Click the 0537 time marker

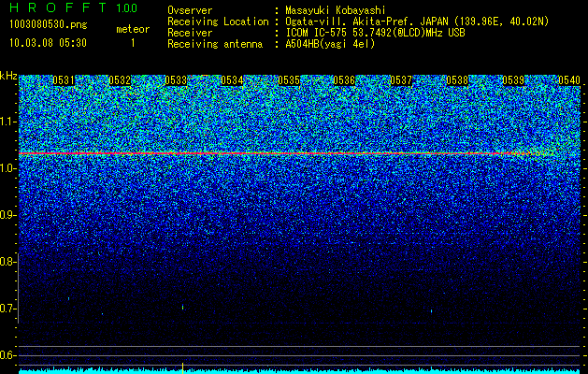coord(401,80)
